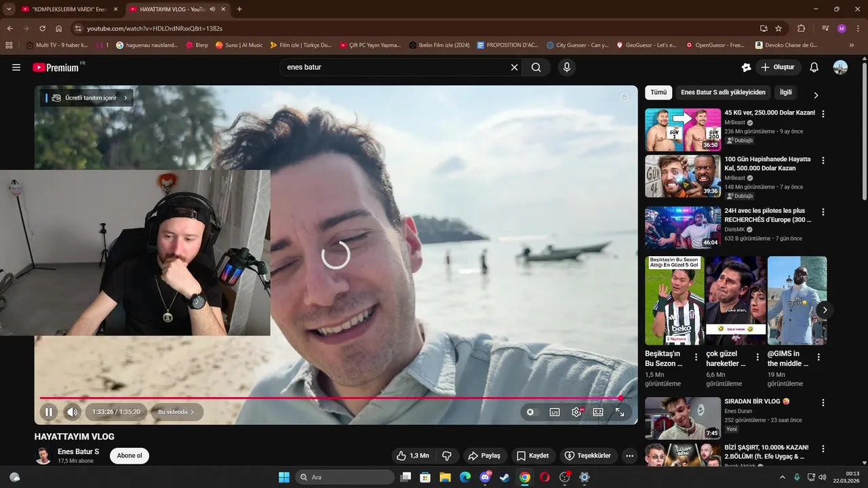
Task: Bookmark this page with the star
Action: pos(778,28)
